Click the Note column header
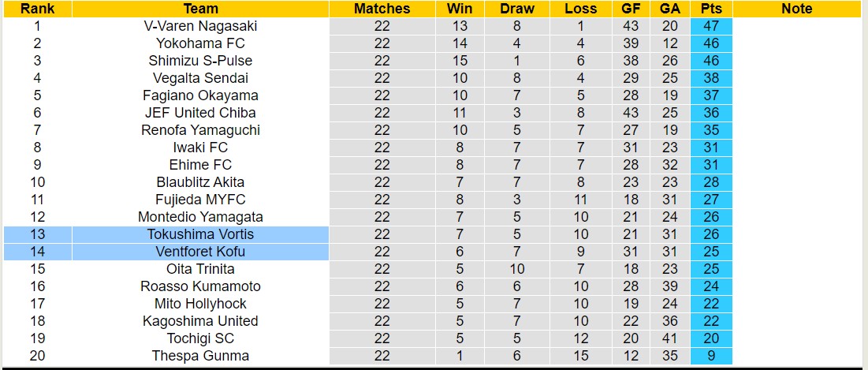868x370 pixels. pos(796,9)
